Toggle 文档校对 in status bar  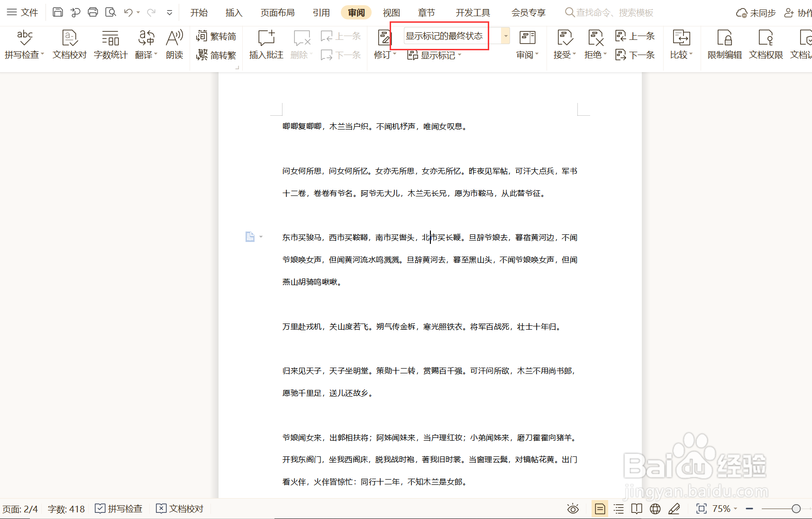click(180, 509)
